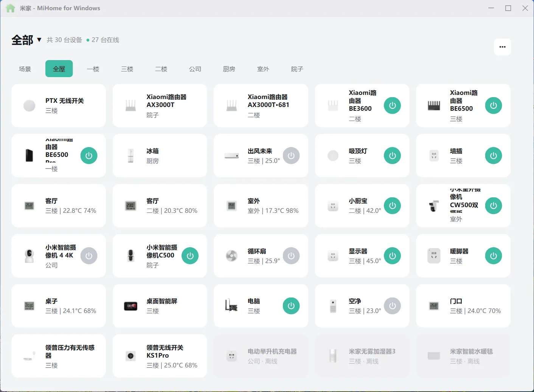
Task: Click the 循环扇 fan icon
Action: tap(232, 256)
